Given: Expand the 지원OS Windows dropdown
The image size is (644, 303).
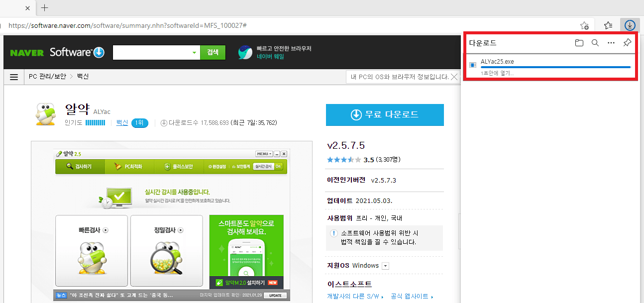Looking at the screenshot, I should [385, 266].
